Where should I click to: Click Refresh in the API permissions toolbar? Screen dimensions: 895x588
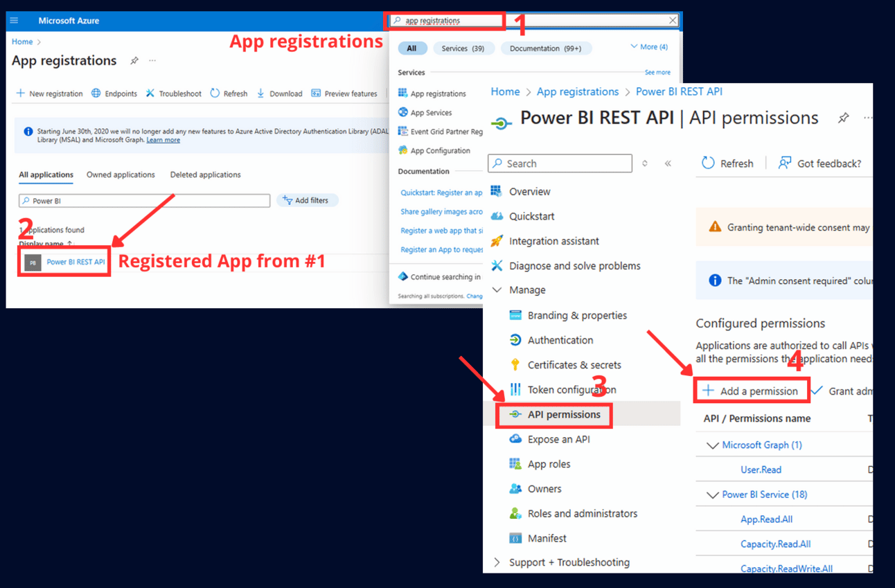[x=727, y=163]
